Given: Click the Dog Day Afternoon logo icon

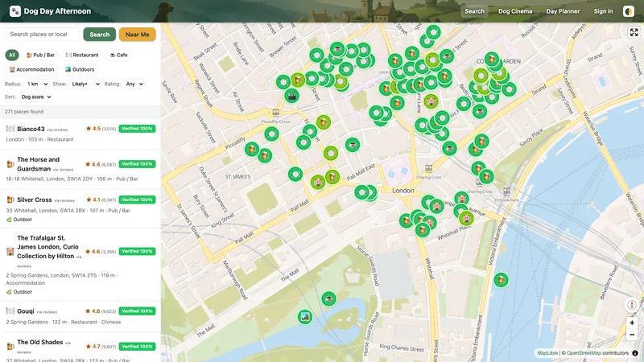Looking at the screenshot, I should point(15,11).
